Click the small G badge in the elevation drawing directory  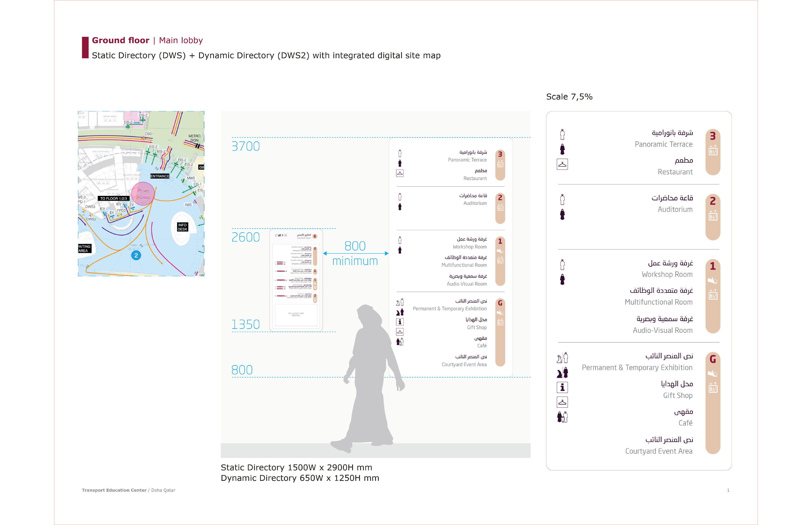tap(500, 303)
